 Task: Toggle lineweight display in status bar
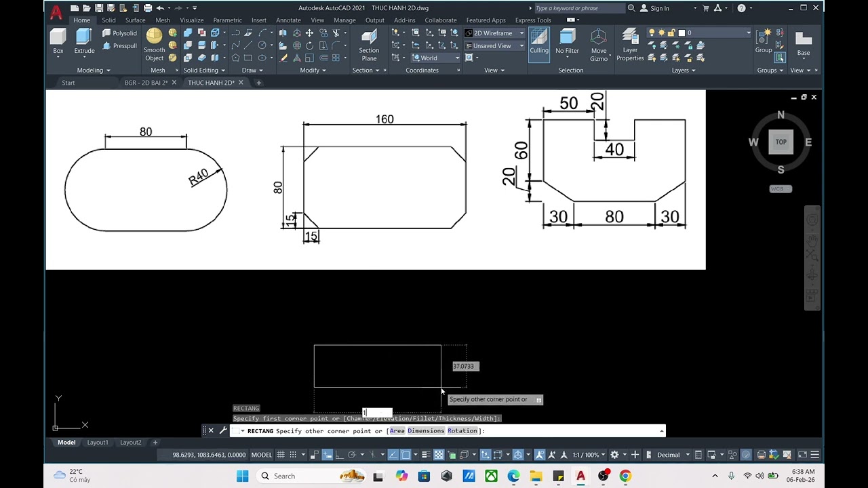[x=426, y=455]
